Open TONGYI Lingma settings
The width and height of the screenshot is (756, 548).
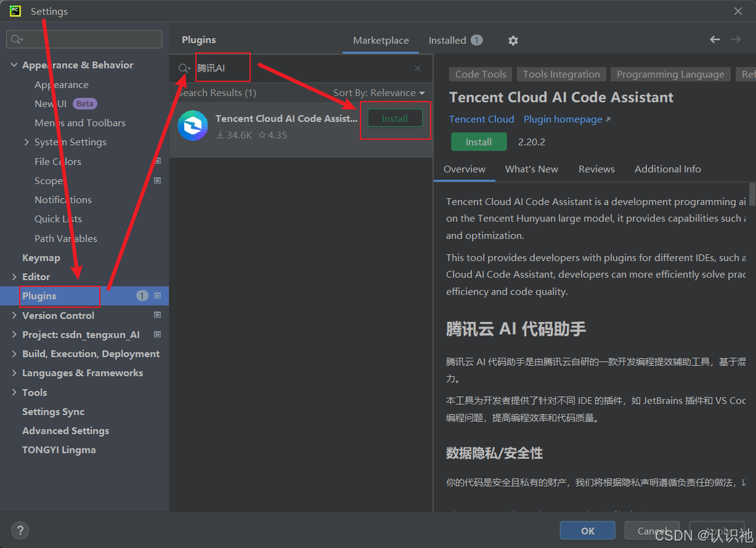59,450
